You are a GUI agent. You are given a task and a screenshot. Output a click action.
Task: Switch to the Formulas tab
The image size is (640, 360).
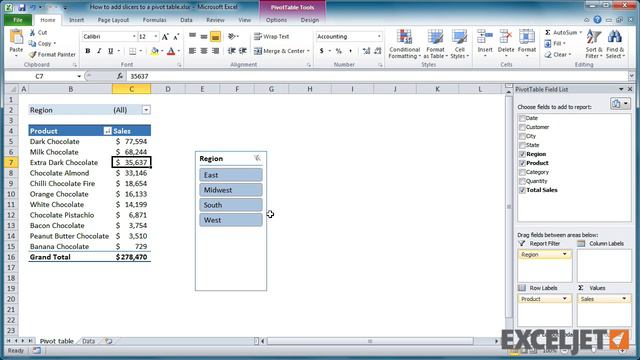tap(155, 20)
